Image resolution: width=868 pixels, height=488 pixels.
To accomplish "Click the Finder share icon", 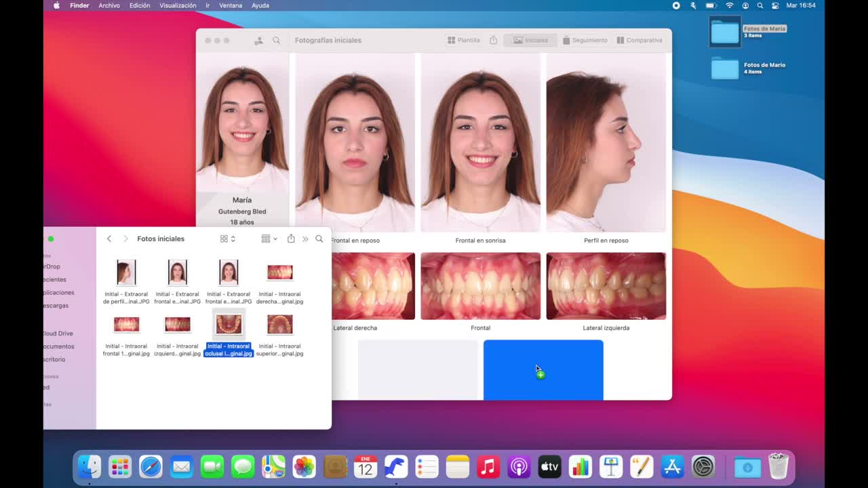I will (291, 239).
